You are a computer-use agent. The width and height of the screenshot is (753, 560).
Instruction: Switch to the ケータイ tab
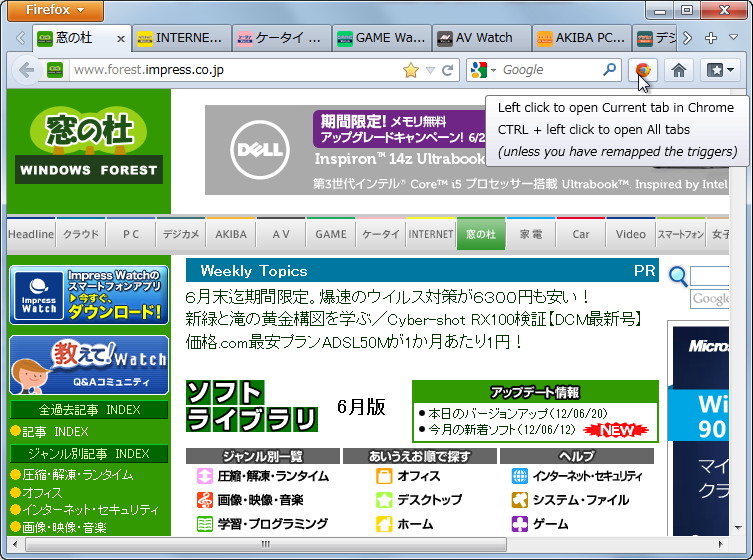[281, 38]
